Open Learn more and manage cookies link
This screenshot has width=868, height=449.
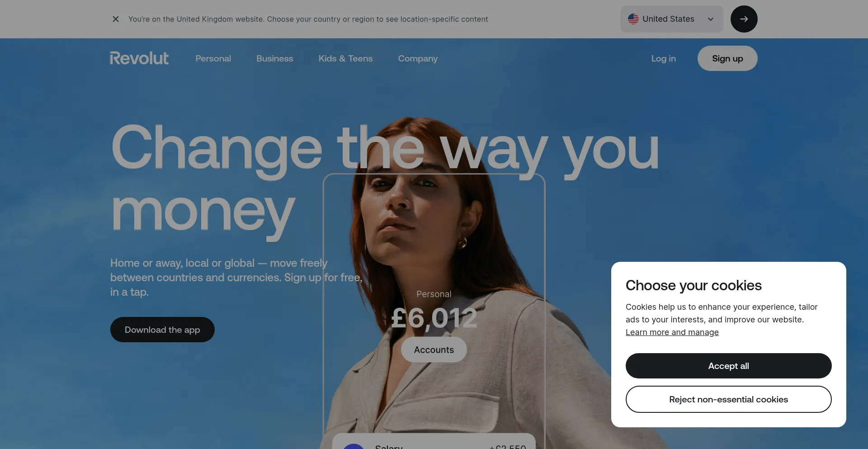(x=672, y=332)
